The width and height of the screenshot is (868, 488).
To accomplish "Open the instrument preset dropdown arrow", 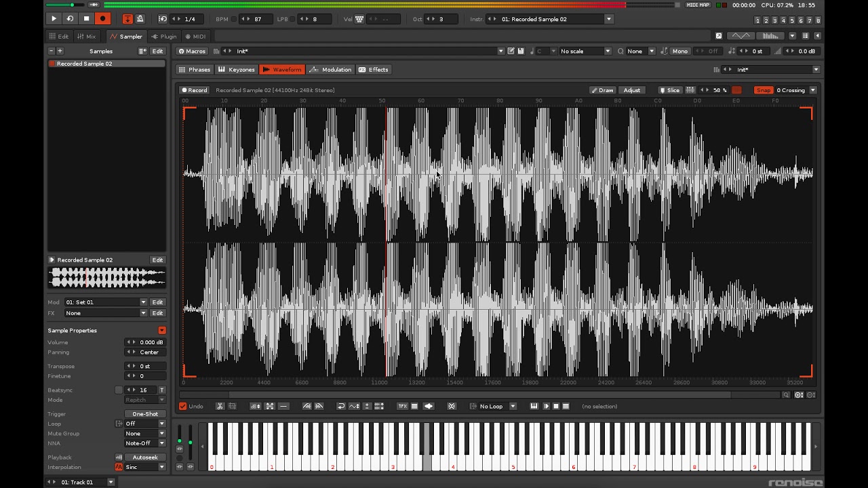I will (500, 51).
